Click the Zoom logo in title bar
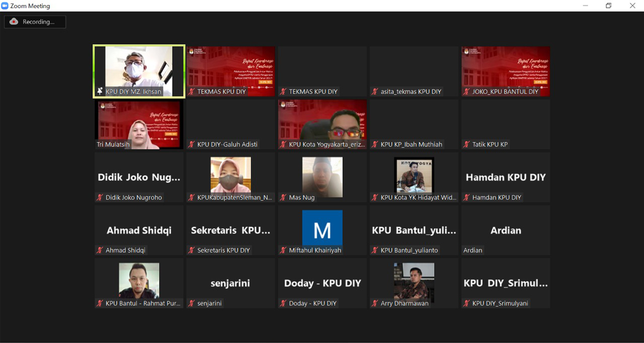The width and height of the screenshot is (644, 343). [5, 6]
